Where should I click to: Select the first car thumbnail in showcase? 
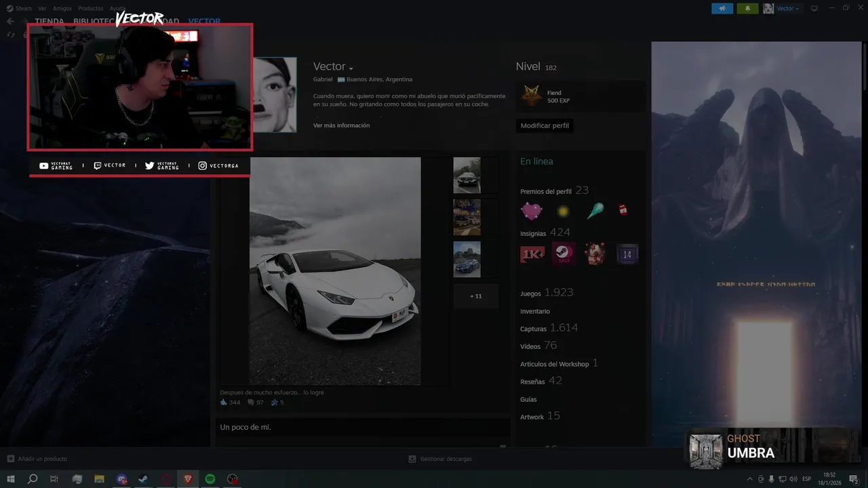point(467,176)
